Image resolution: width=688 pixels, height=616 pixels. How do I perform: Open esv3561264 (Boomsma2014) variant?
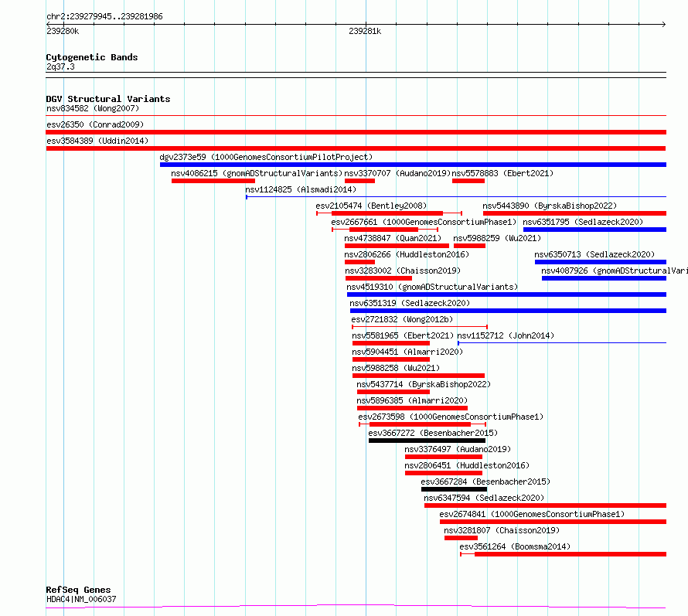[x=515, y=546]
